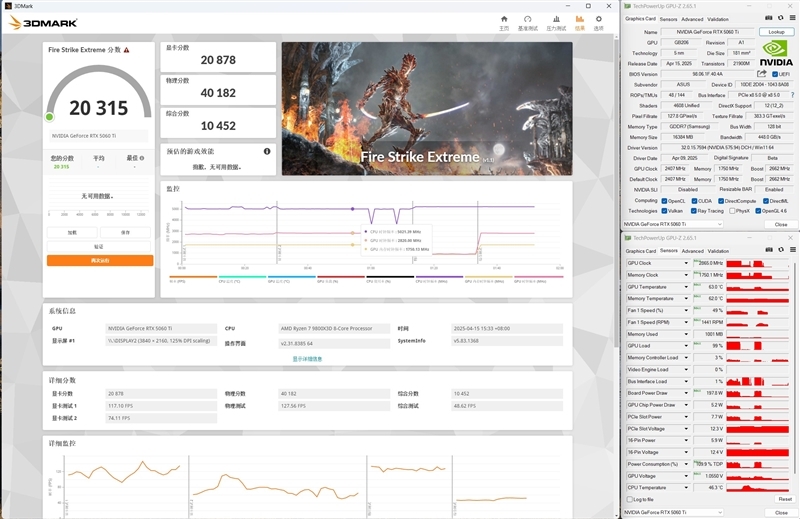Click the Reset button in Sensors window

click(785, 499)
